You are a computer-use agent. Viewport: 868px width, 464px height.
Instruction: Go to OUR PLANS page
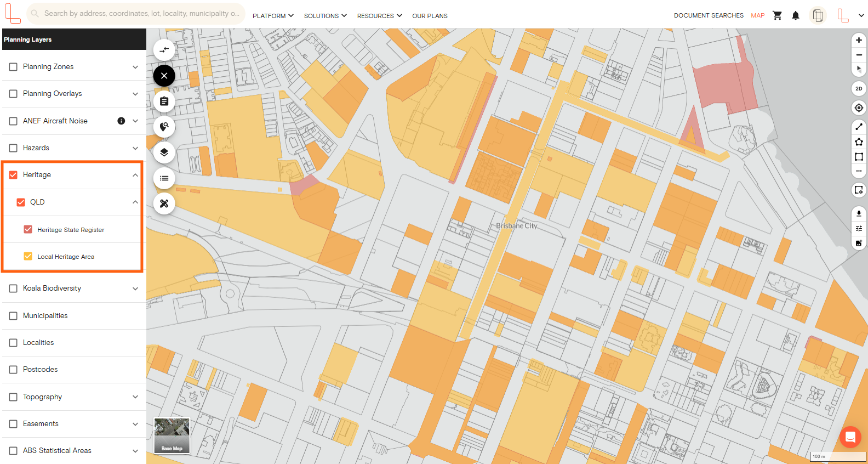pos(430,16)
